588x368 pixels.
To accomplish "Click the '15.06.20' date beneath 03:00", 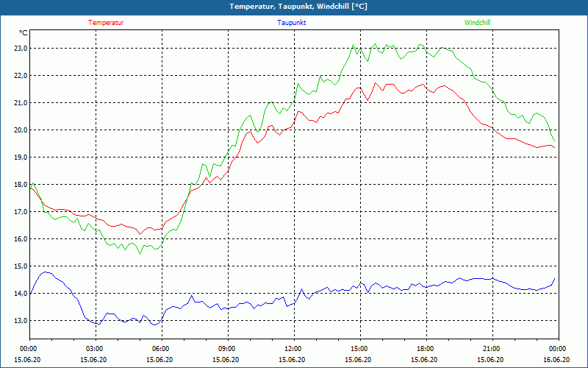I will (x=94, y=360).
